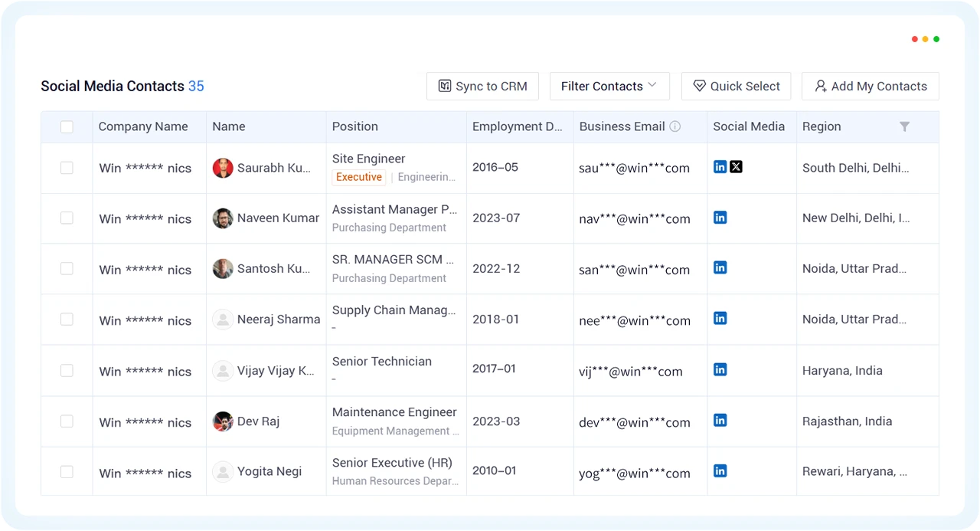Click Neeraj Sharma's LinkedIn icon
The image size is (980, 531).
pyautogui.click(x=720, y=318)
